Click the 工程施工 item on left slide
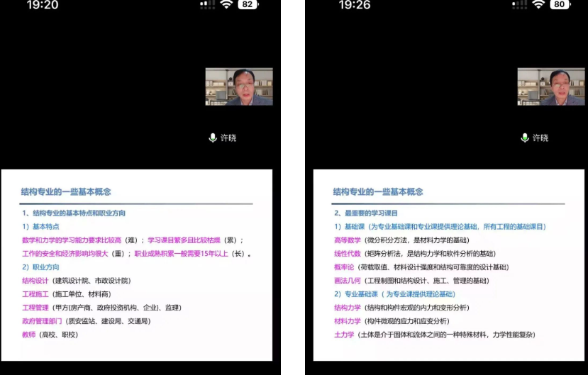588x375 pixels. [x=35, y=294]
